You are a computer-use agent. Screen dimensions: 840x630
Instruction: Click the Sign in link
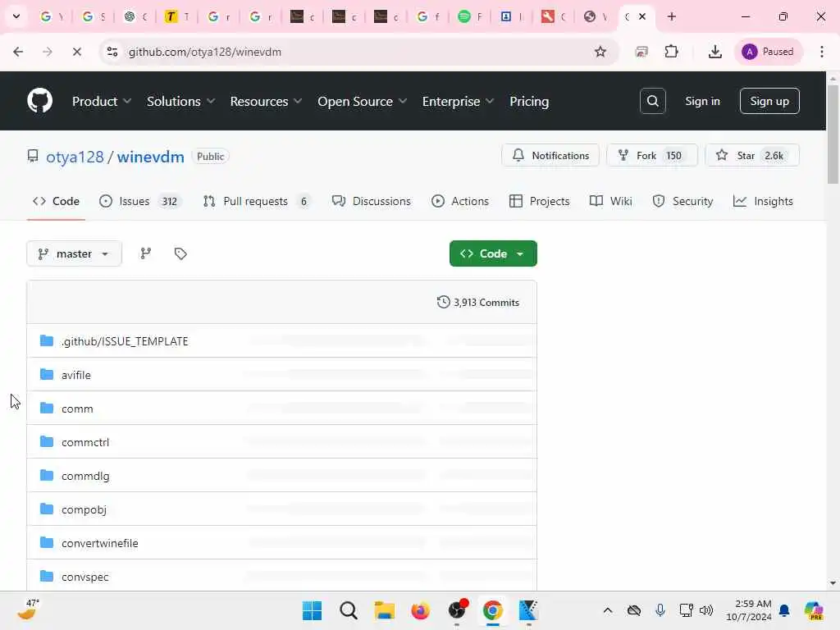click(702, 101)
